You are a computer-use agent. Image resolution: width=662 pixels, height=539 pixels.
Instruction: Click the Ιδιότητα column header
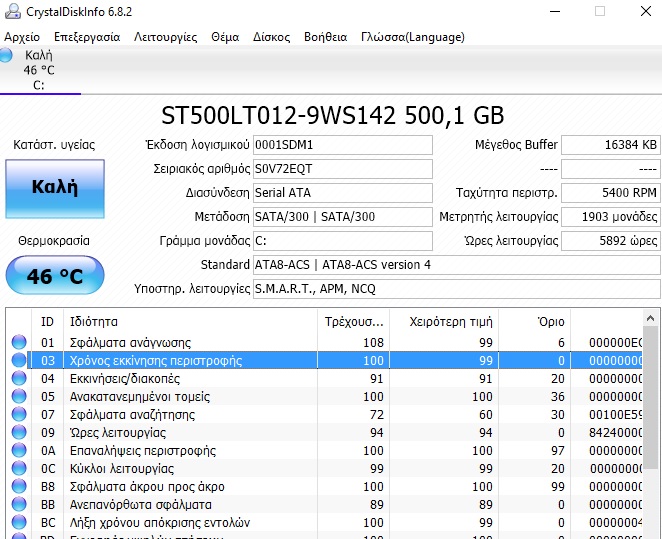pos(190,322)
